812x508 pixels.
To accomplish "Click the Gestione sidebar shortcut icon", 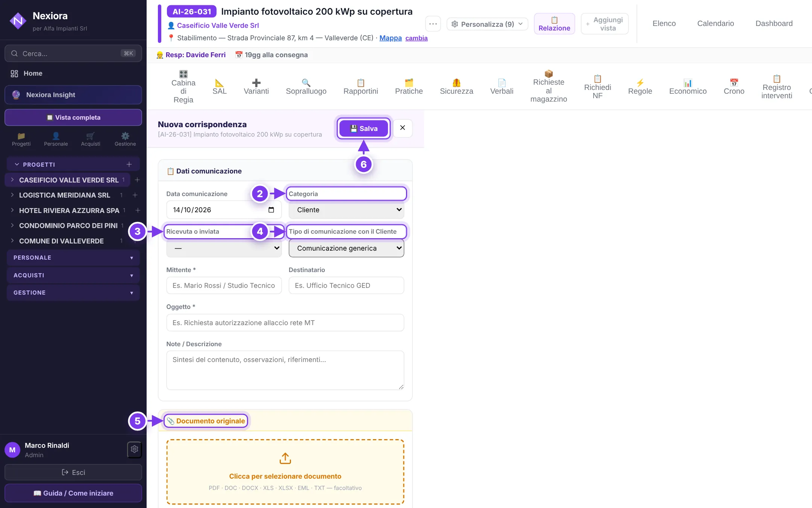I will pyautogui.click(x=125, y=139).
